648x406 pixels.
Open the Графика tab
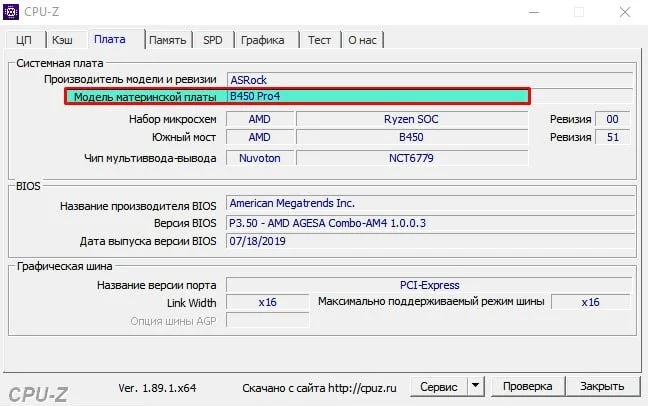[262, 40]
